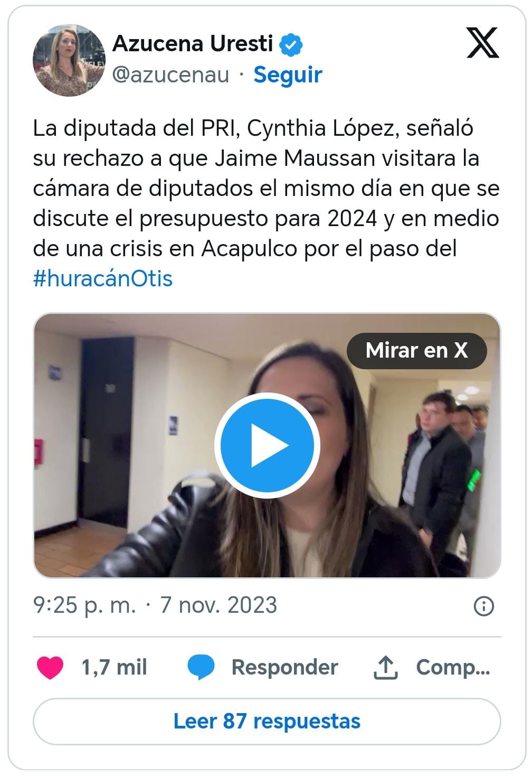Open the #huracánOtis hashtag
The height and width of the screenshot is (776, 532).
103,278
